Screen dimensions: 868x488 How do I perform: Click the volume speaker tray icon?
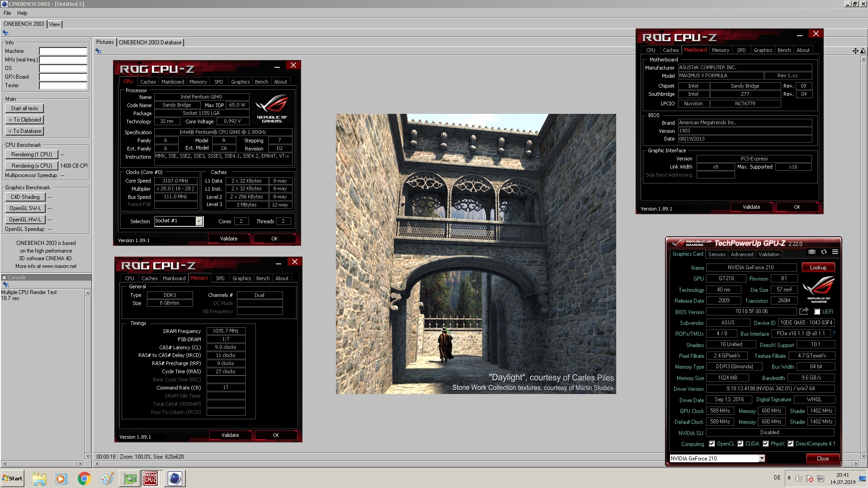click(x=799, y=479)
